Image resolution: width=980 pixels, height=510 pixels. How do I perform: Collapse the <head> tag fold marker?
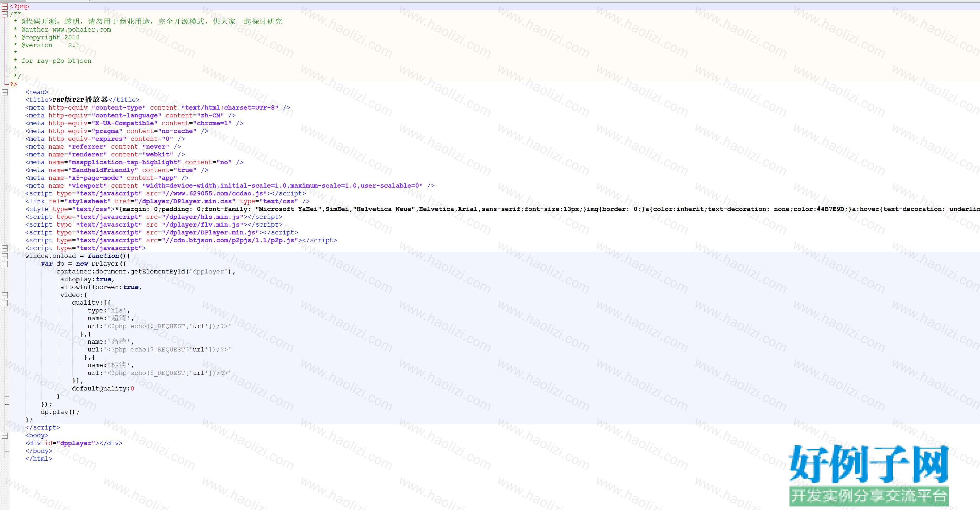tap(5, 92)
